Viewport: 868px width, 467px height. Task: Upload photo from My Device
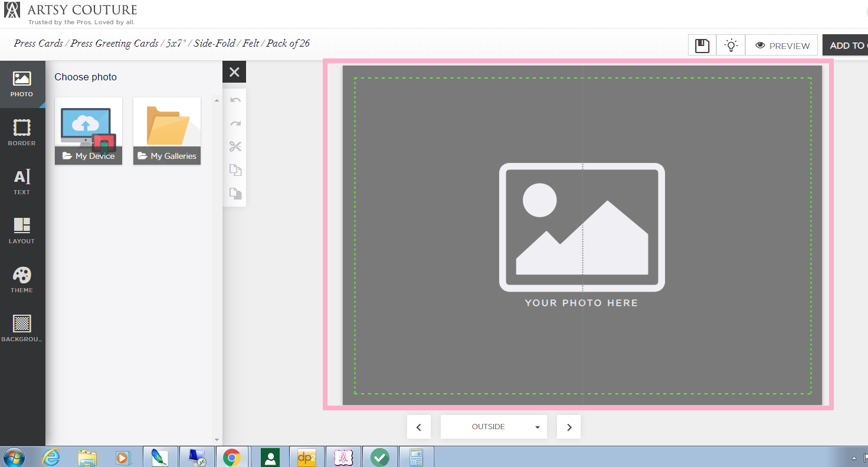coord(89,131)
